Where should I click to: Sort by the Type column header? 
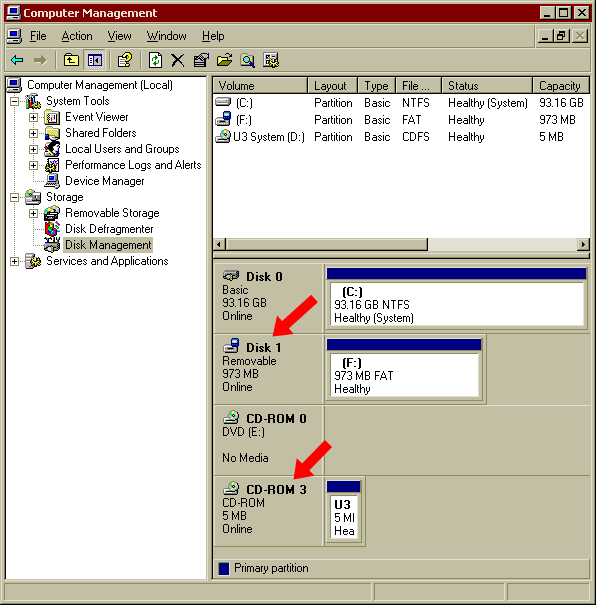coord(377,86)
